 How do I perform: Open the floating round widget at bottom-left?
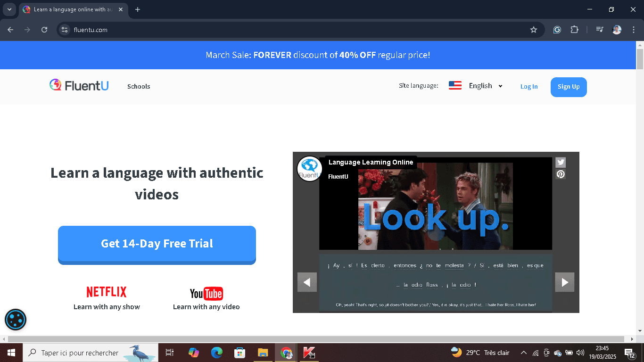(16, 320)
